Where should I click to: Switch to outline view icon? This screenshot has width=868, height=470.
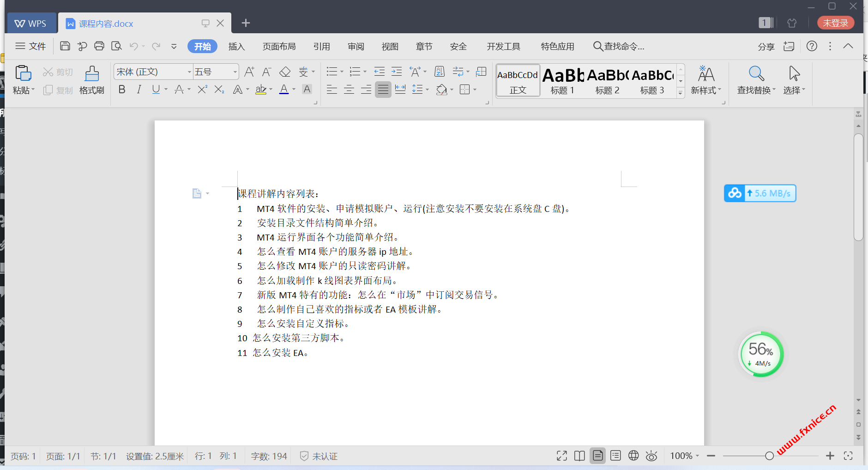tap(615, 456)
